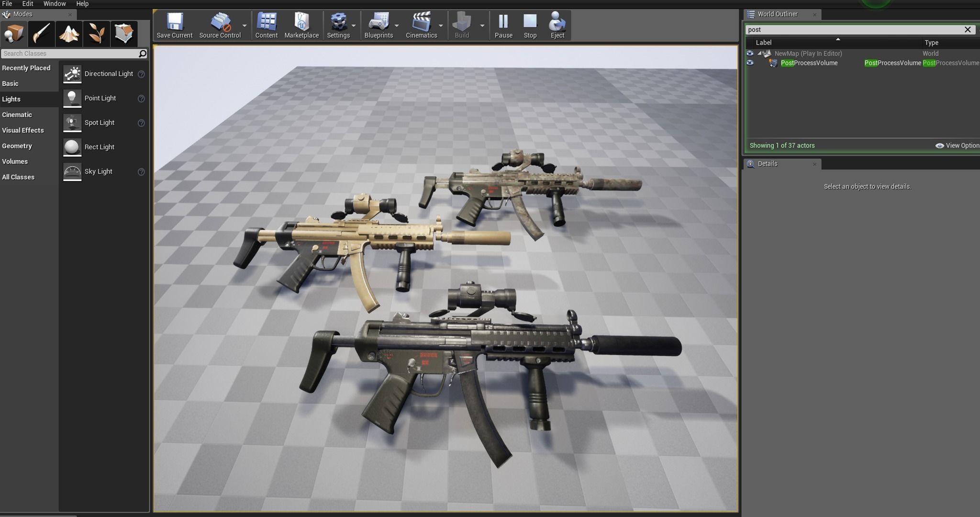Open View Options in World Outliner

[958, 146]
